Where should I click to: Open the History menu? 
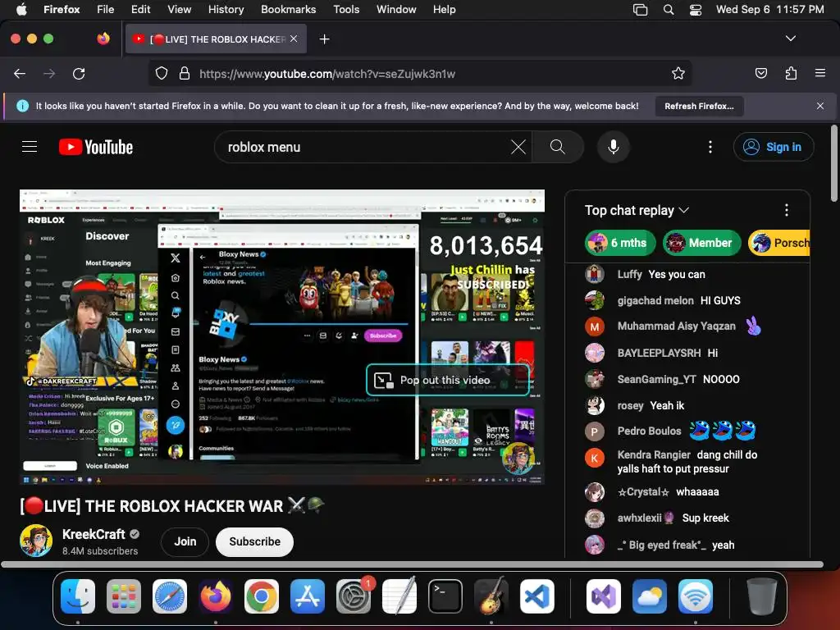tap(226, 10)
